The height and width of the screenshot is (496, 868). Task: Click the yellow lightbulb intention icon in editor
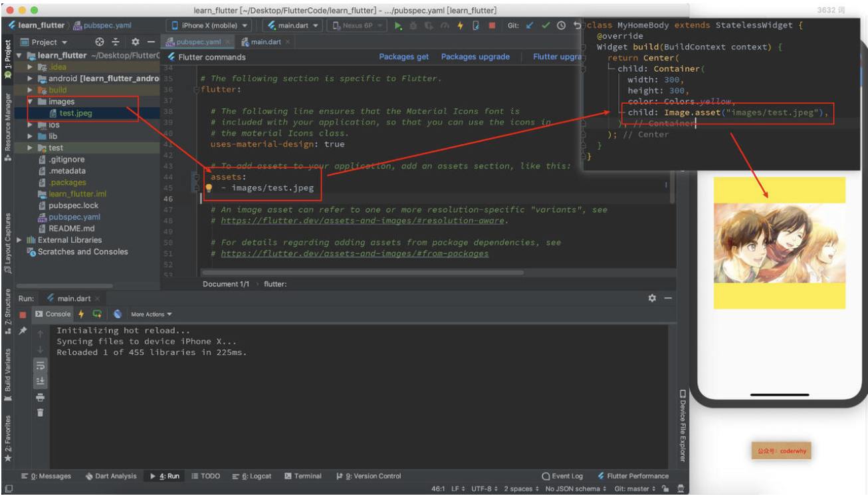pos(209,188)
